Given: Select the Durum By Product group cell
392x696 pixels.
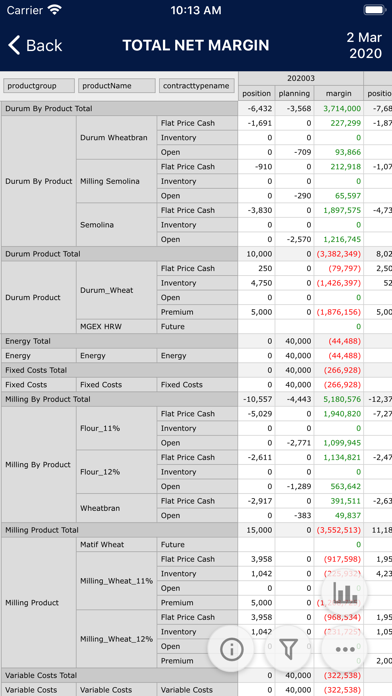Looking at the screenshot, I should click(x=39, y=181).
